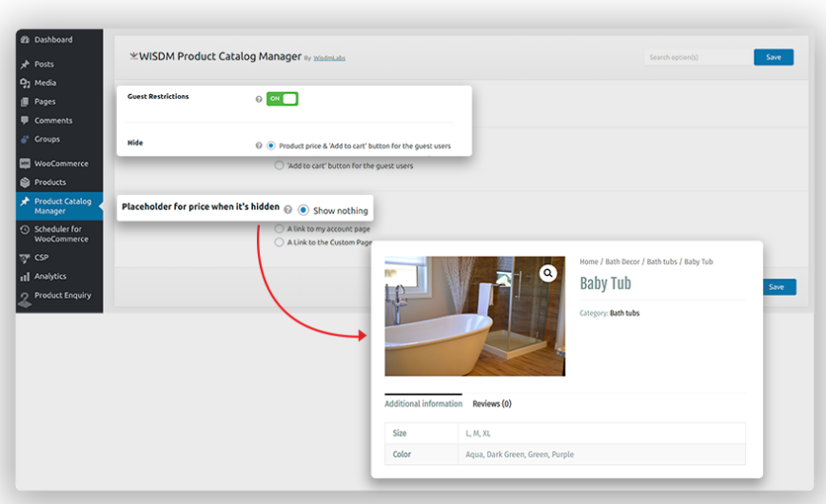Select 'A Link to the Custom Page' radio

pyautogui.click(x=279, y=242)
